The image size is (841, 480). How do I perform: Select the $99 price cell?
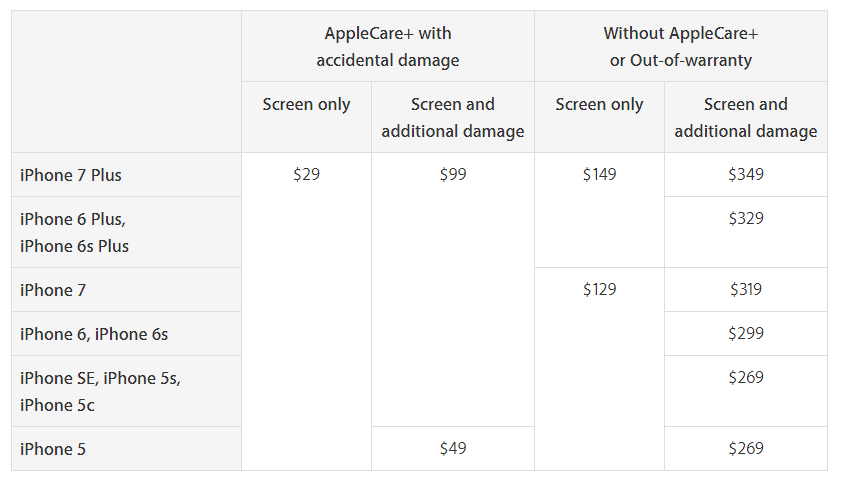tap(453, 175)
